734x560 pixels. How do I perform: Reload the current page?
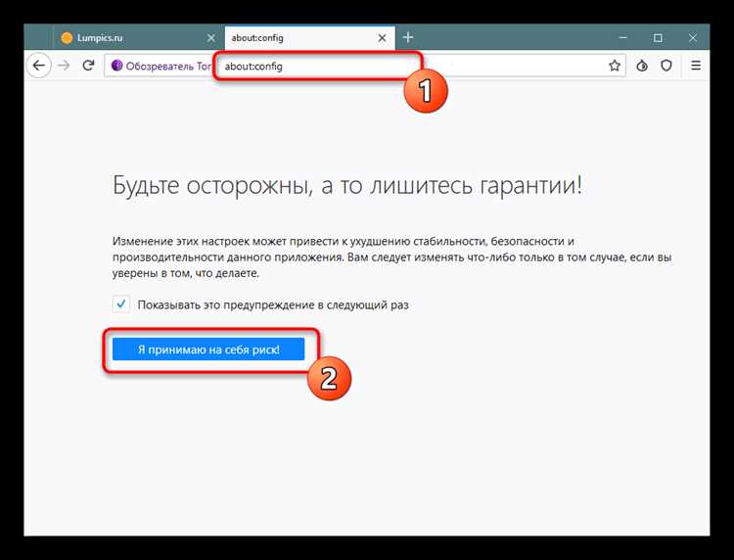coord(88,66)
